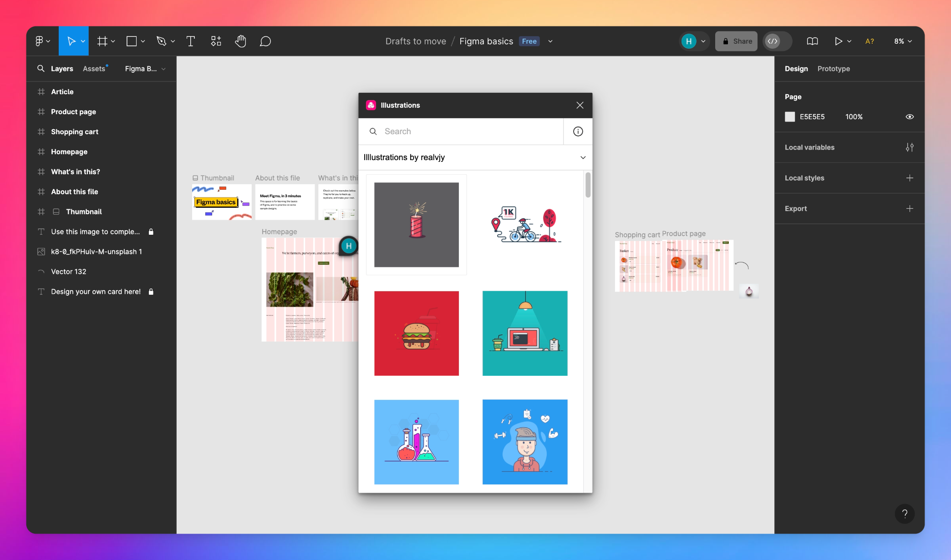Click the Illustrations plugin logo icon
Image resolution: width=951 pixels, height=560 pixels.
coord(371,105)
